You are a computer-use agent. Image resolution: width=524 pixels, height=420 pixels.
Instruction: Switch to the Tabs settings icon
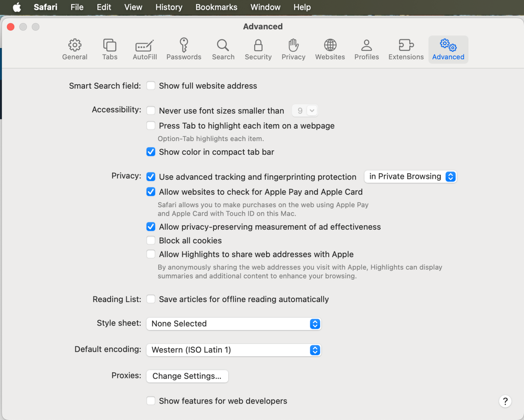pos(110,49)
